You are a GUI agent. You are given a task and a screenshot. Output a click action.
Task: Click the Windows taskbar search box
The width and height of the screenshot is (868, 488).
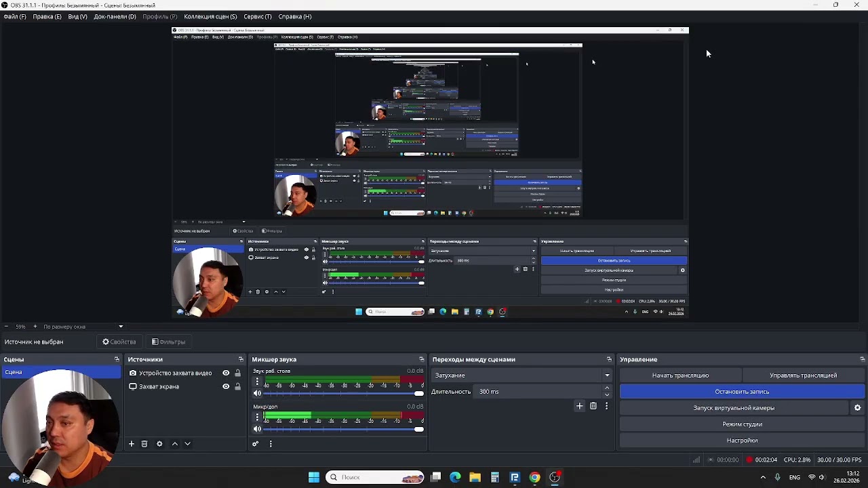(374, 477)
